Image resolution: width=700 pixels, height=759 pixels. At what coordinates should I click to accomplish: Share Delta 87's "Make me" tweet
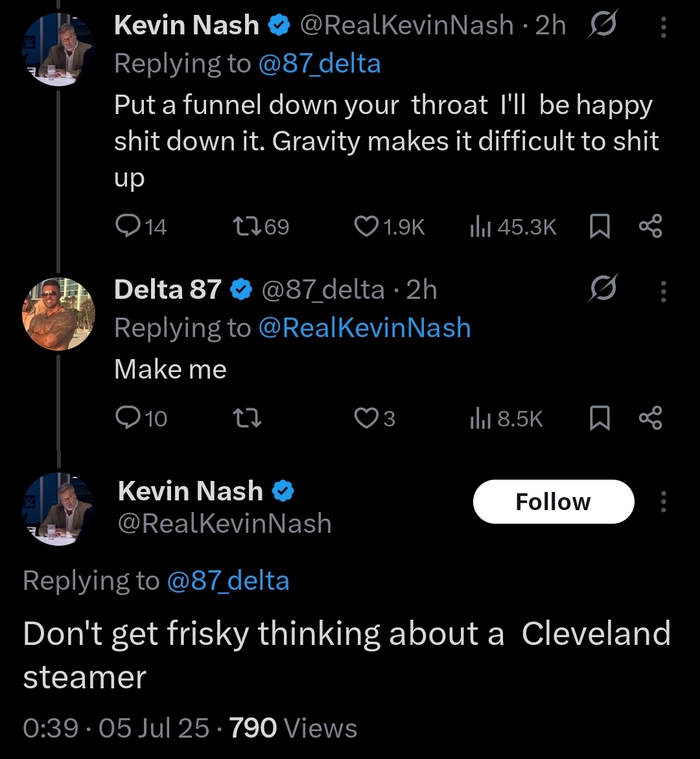[x=650, y=419]
